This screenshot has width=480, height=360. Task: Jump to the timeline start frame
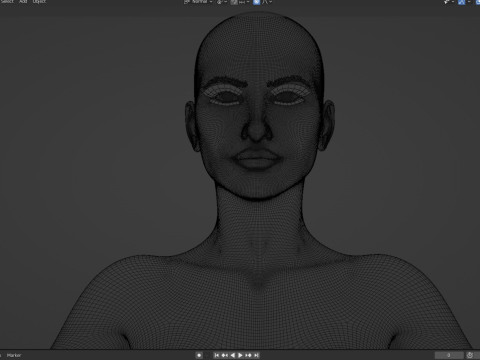tap(216, 355)
